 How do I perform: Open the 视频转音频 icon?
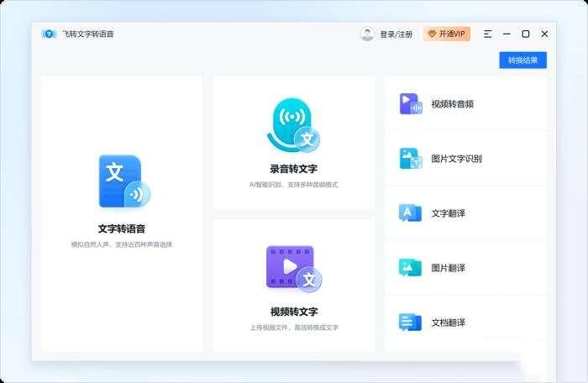tap(411, 104)
